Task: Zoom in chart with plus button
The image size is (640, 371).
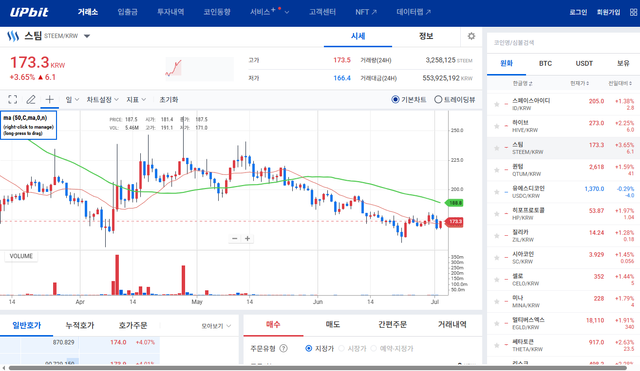Action: [247, 238]
